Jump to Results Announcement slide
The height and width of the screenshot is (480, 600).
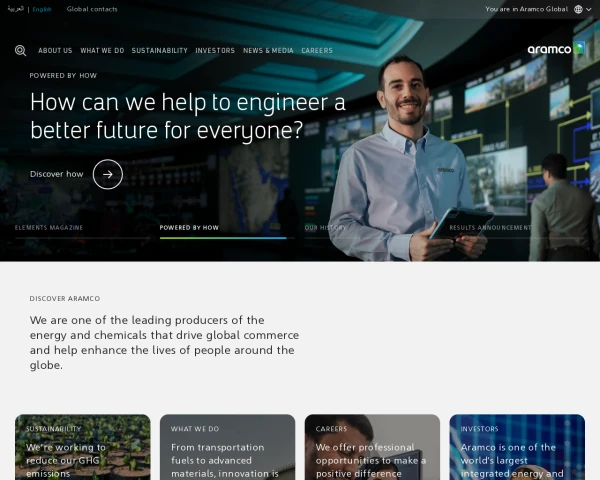pyautogui.click(x=491, y=228)
